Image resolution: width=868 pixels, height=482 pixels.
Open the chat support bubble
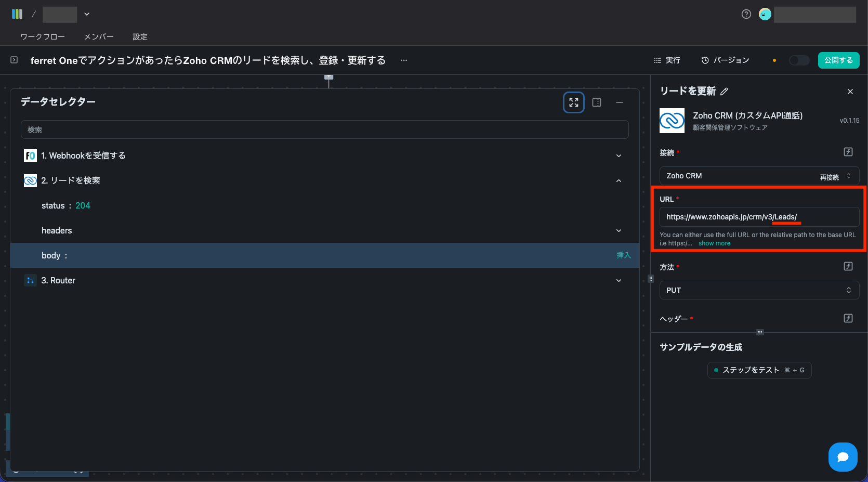coord(843,457)
